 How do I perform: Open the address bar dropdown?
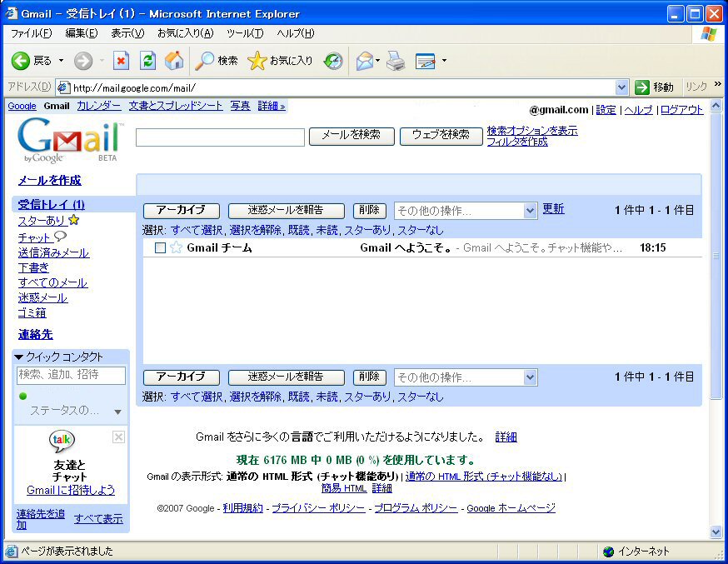[621, 87]
